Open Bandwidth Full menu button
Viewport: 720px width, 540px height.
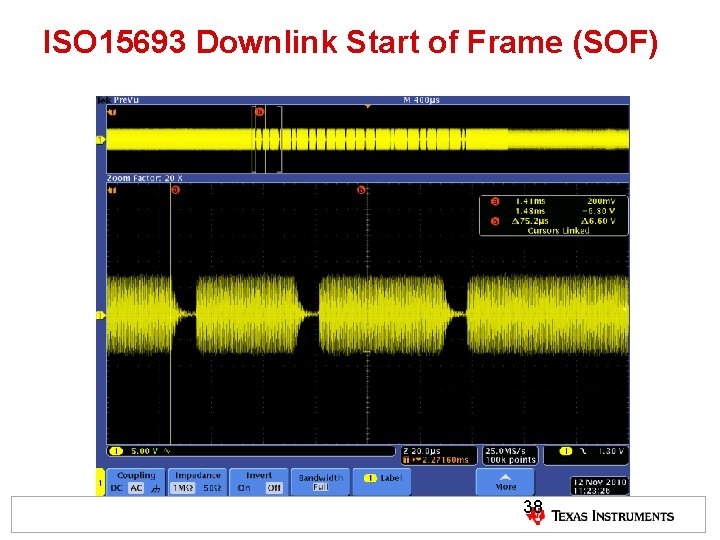(x=321, y=482)
